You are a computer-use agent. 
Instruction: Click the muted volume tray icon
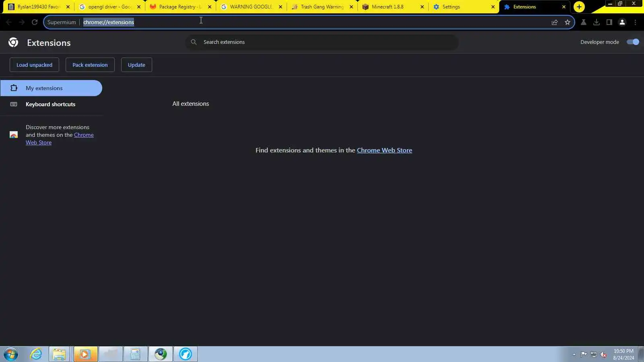pos(603,354)
